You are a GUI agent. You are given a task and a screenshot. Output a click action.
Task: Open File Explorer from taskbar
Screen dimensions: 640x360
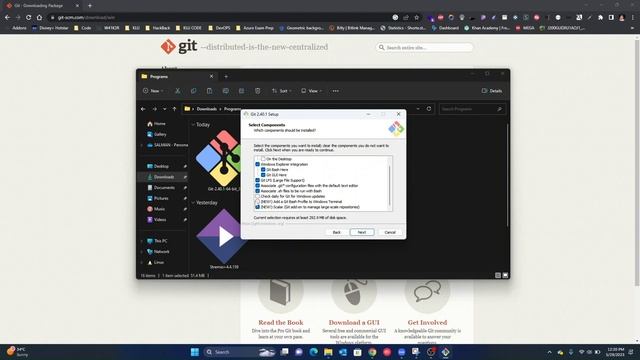328,352
